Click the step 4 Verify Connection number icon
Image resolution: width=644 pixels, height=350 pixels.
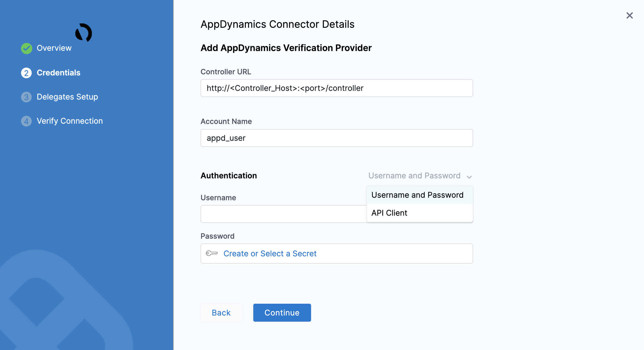pos(26,121)
